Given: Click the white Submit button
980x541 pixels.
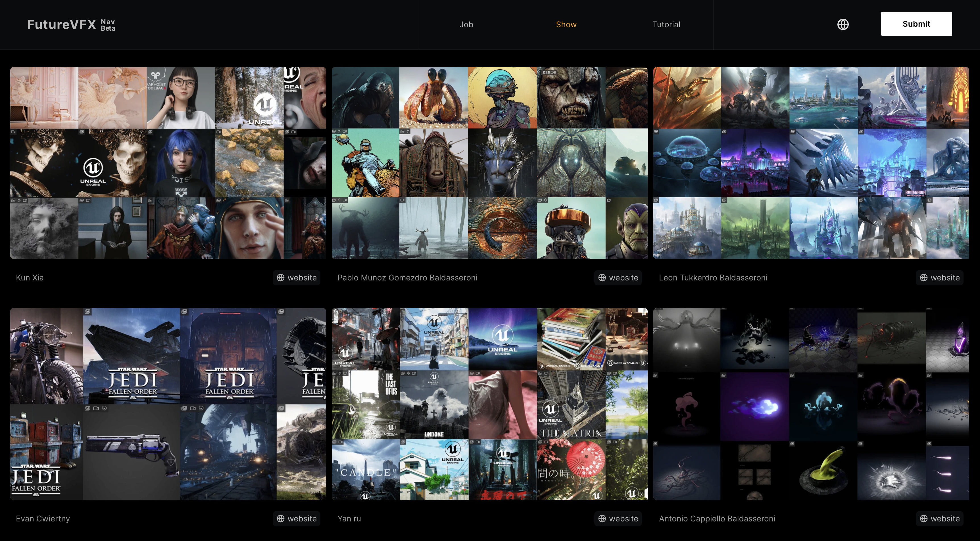Looking at the screenshot, I should pos(916,24).
